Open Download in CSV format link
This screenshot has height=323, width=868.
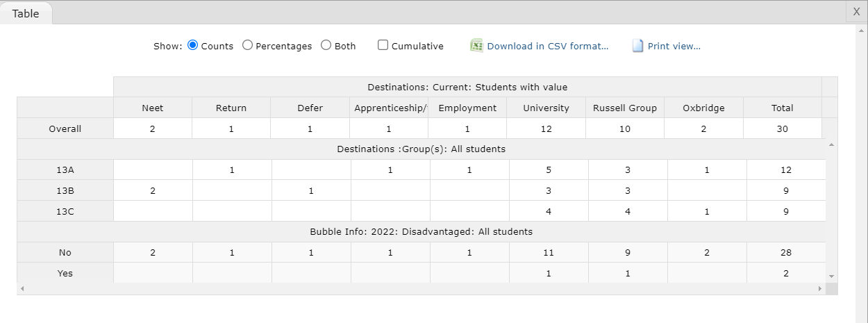[x=548, y=46]
